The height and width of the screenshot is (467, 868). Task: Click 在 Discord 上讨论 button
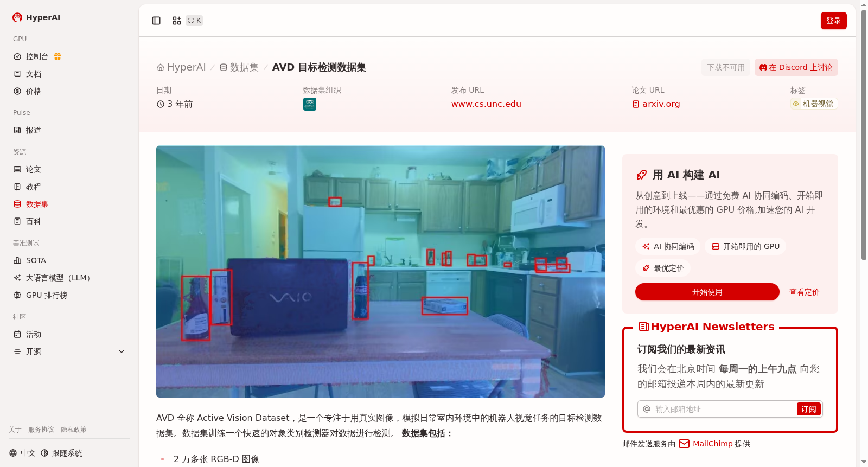(796, 67)
